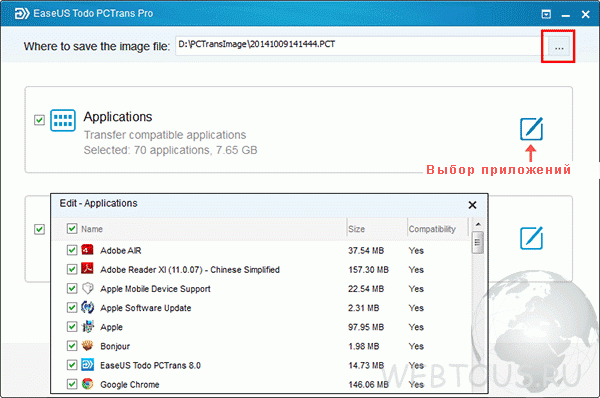Click the Google Chrome icon

[87, 384]
